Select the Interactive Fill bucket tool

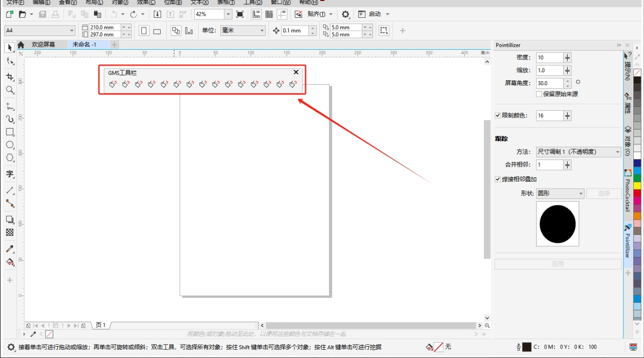10,261
